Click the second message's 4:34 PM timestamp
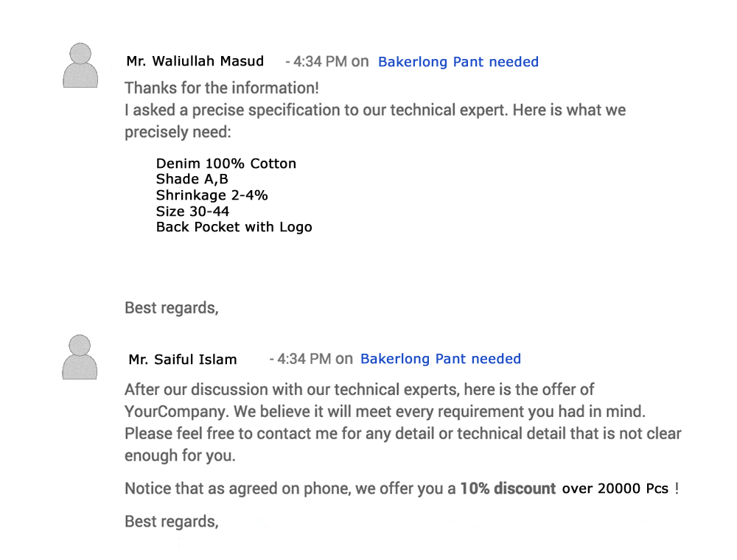Image resolution: width=737 pixels, height=560 pixels. tap(304, 359)
